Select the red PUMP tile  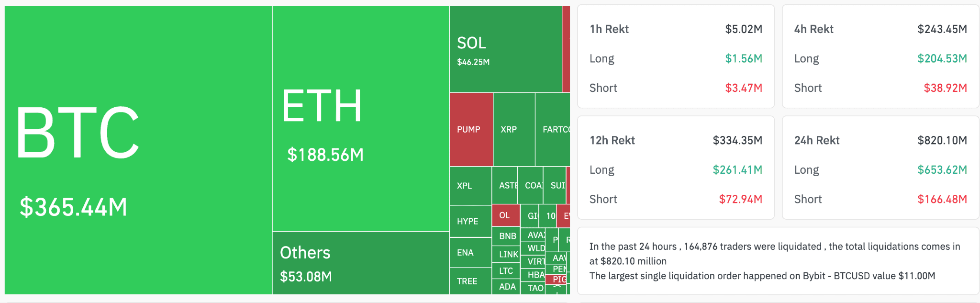click(471, 130)
